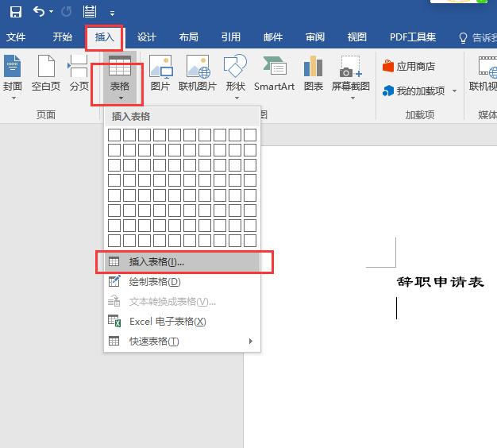Image resolution: width=497 pixels, height=448 pixels.
Task: Open the PDF工具集 tab
Action: tap(413, 37)
